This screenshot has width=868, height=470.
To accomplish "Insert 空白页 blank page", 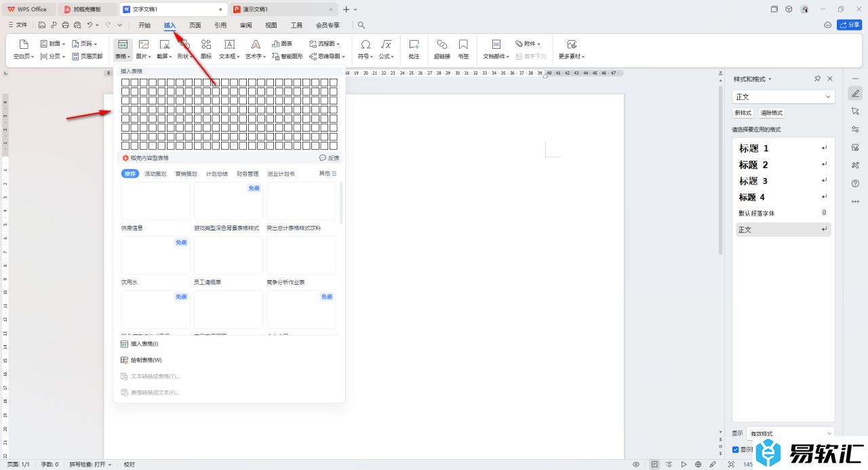I will pyautogui.click(x=24, y=49).
